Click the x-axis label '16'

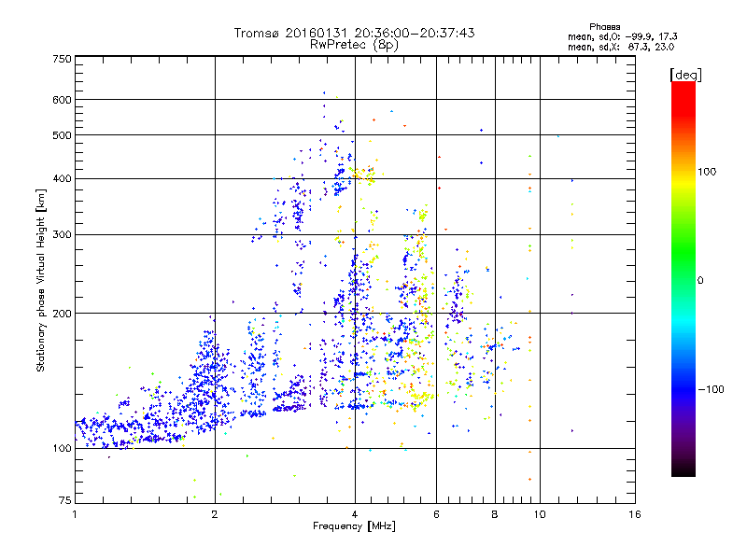[635, 514]
